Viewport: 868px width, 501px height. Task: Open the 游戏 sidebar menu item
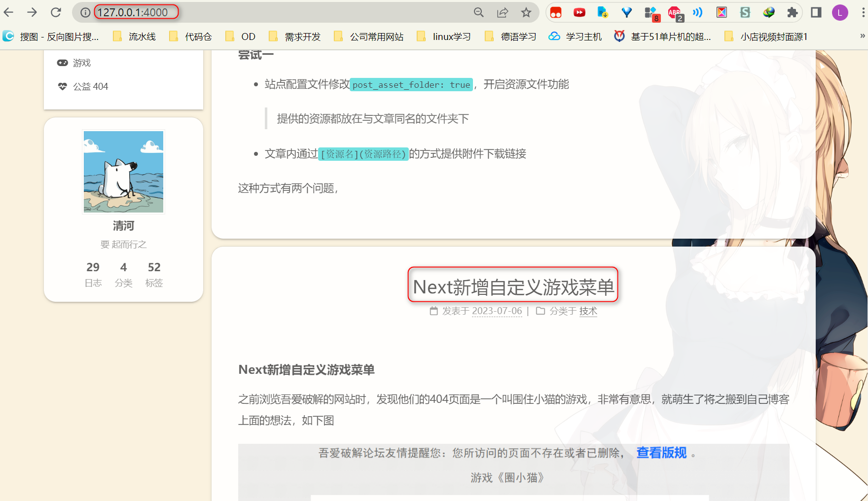click(x=74, y=63)
